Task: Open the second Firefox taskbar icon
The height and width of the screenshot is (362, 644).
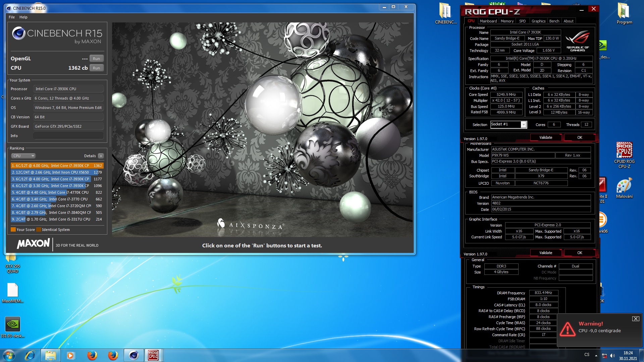Action: [x=113, y=355]
